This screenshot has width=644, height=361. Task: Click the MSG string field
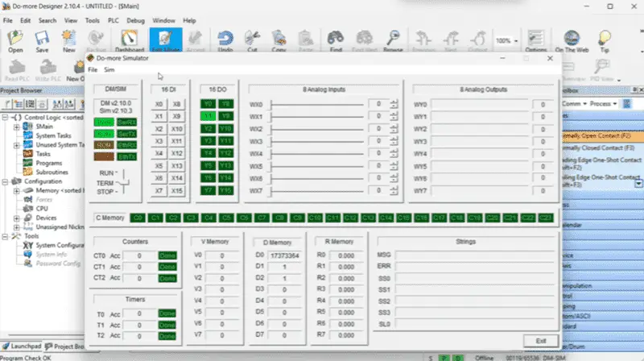click(475, 255)
